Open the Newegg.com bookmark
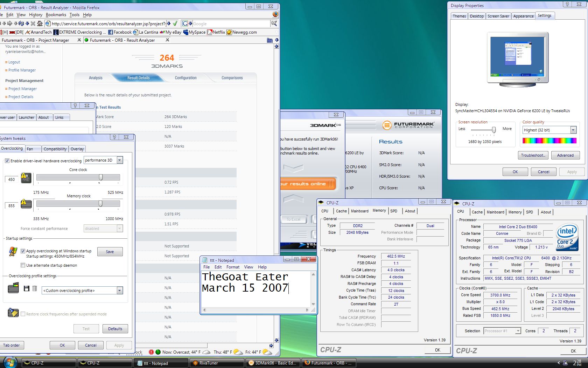 coord(242,32)
